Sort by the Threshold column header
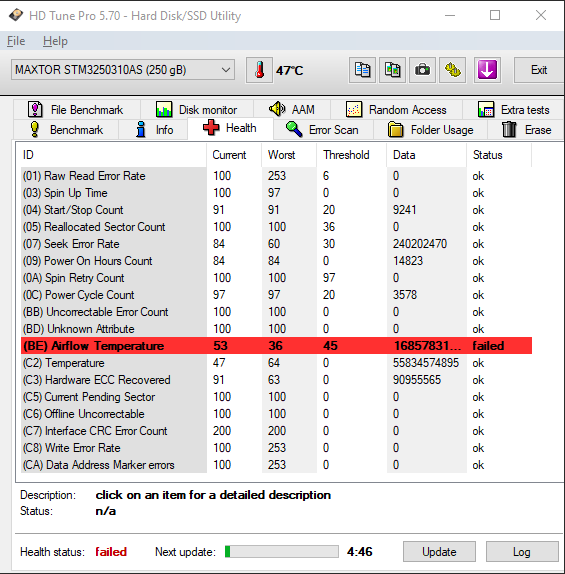Viewport: 565px width, 574px height. 352,155
